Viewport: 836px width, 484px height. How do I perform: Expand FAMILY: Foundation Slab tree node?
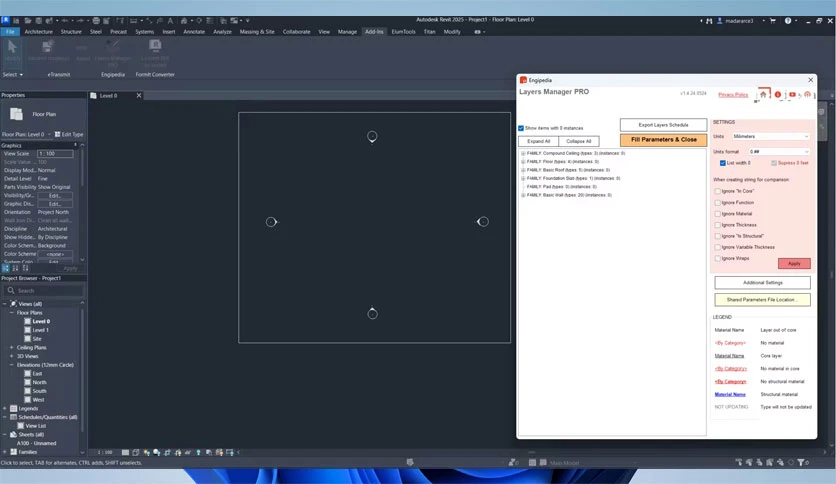(523, 179)
